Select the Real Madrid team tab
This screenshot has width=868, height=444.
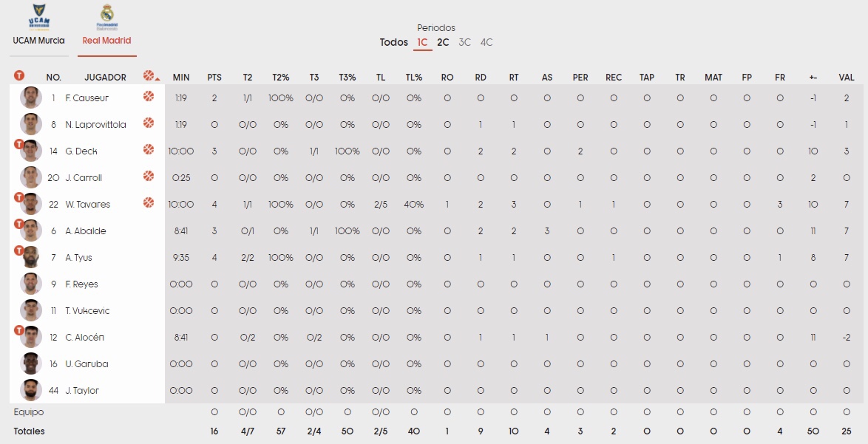[107, 41]
